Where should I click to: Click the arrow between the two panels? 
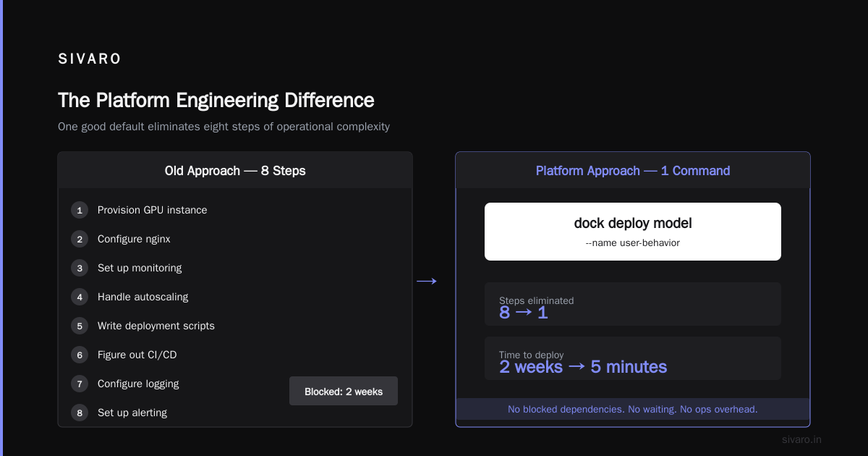pyautogui.click(x=427, y=281)
